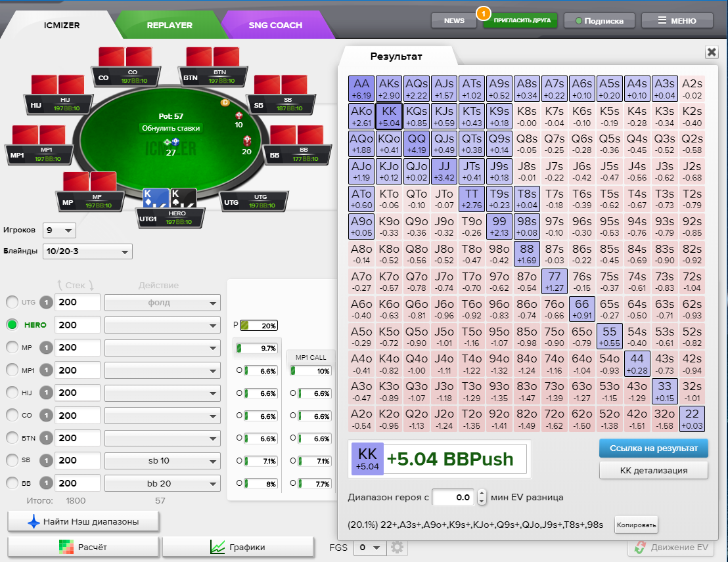Click the MP1 player's face-down cards
The width and height of the screenshot is (728, 562).
pyautogui.click(x=39, y=135)
